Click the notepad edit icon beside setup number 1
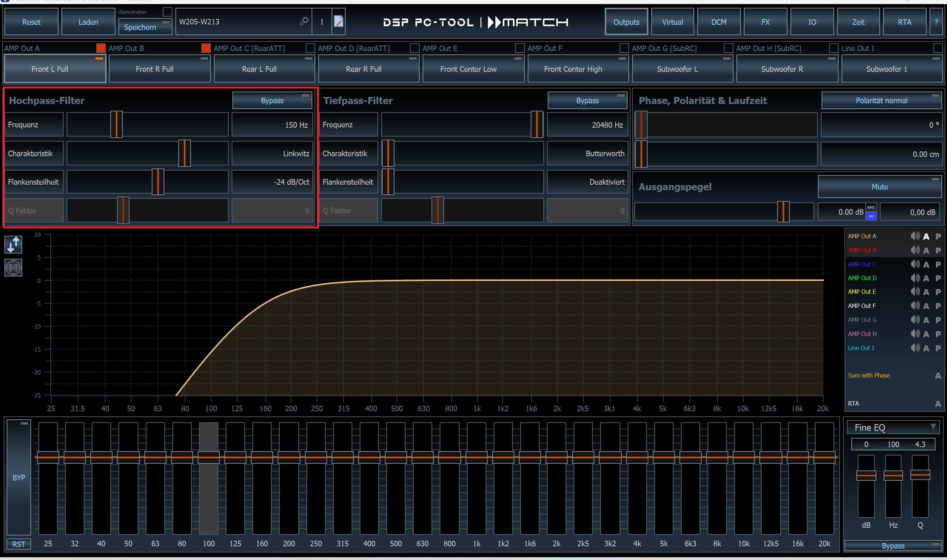This screenshot has width=947, height=560. pyautogui.click(x=339, y=21)
